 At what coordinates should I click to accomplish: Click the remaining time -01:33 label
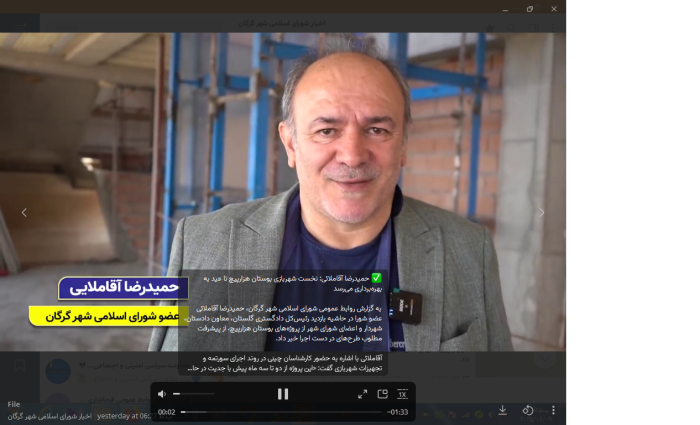(x=397, y=412)
